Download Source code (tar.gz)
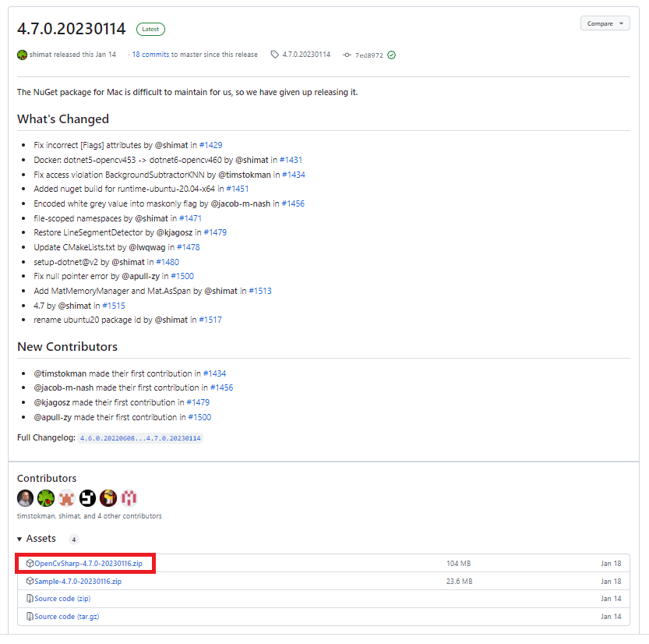Image resolution: width=649 pixels, height=644 pixels. pyautogui.click(x=67, y=617)
